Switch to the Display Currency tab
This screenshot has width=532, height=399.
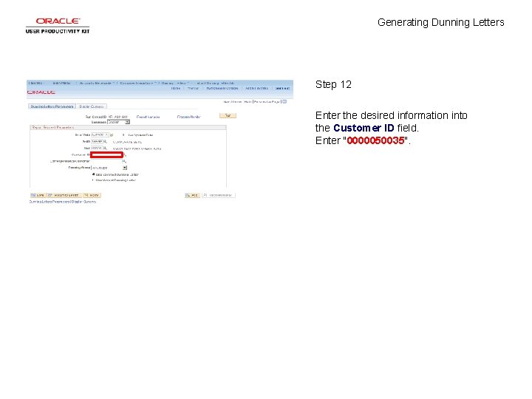[92, 106]
